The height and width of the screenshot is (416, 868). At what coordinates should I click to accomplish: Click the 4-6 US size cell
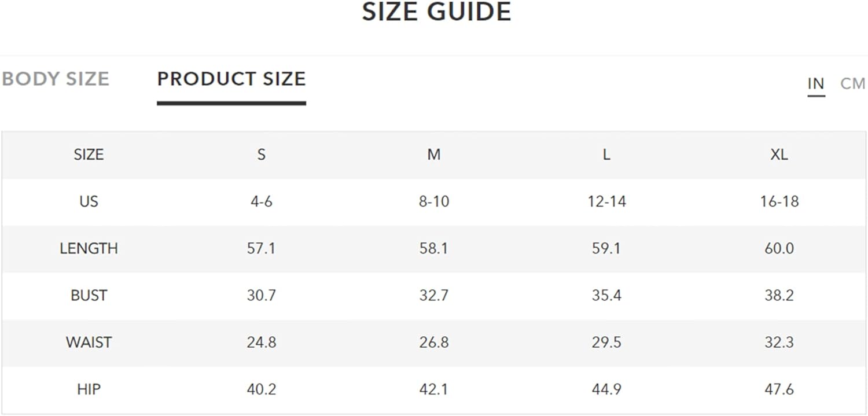coord(262,201)
